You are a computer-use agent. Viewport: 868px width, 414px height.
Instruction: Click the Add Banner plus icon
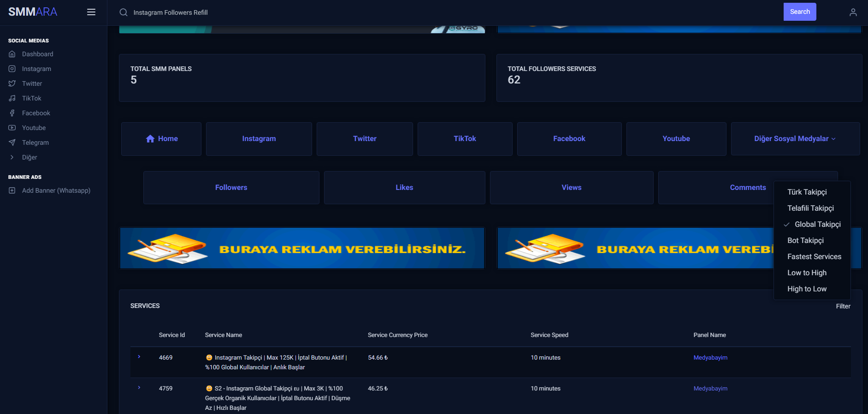(12, 190)
